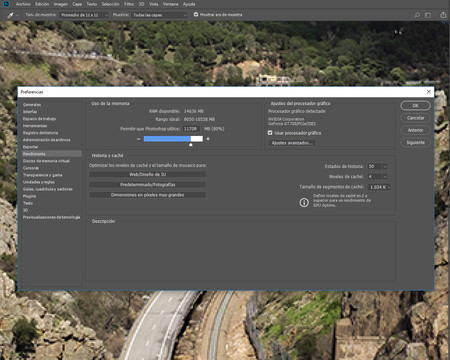Click Ajustes avanzados... button

(x=292, y=143)
